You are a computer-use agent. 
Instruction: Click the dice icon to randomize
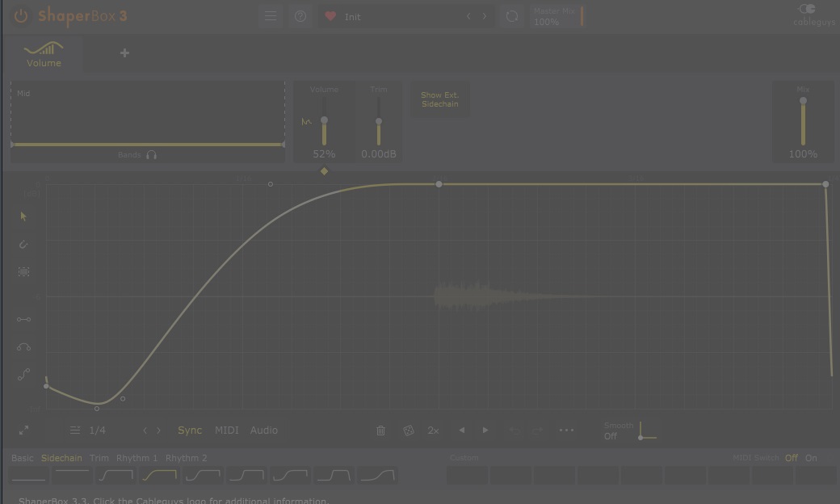pos(409,430)
